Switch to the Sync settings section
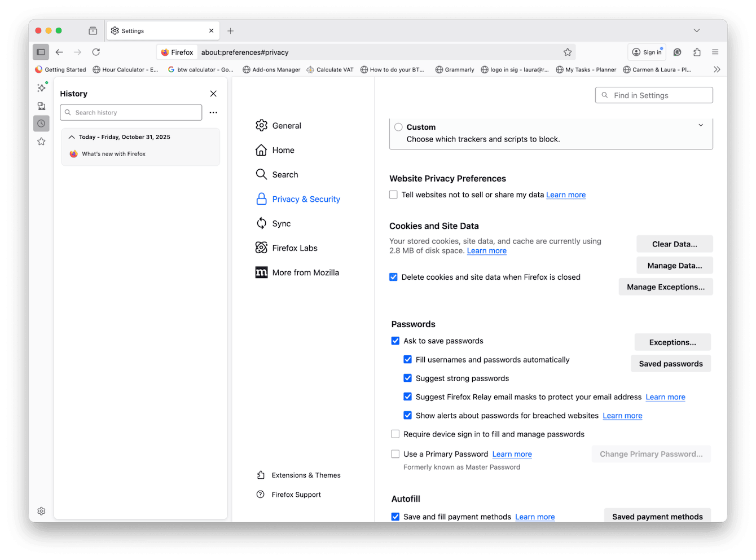This screenshot has width=756, height=560. tap(281, 223)
